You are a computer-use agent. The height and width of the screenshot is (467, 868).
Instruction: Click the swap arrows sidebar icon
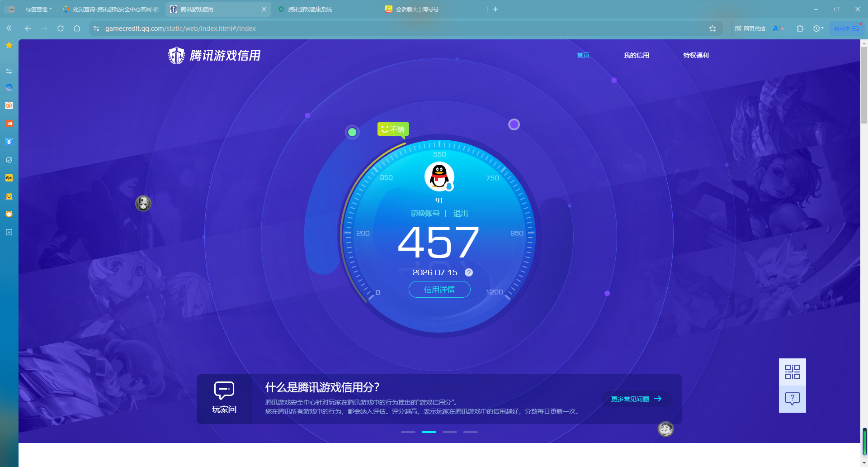tap(9, 71)
